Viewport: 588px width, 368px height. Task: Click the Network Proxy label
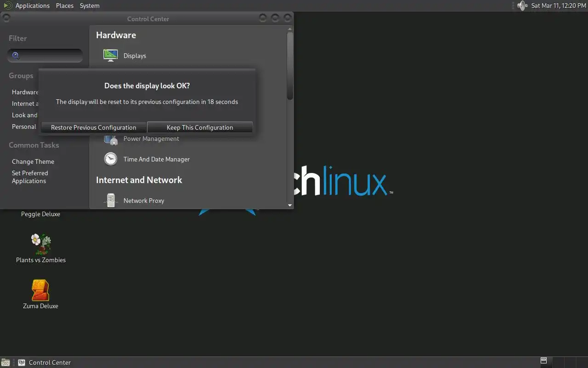tap(144, 201)
